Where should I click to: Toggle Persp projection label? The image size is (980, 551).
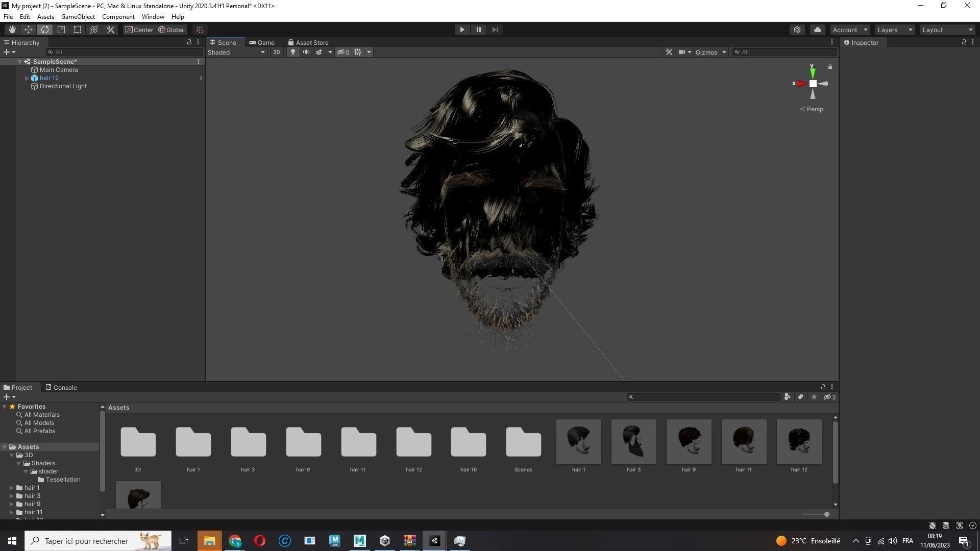coord(812,109)
